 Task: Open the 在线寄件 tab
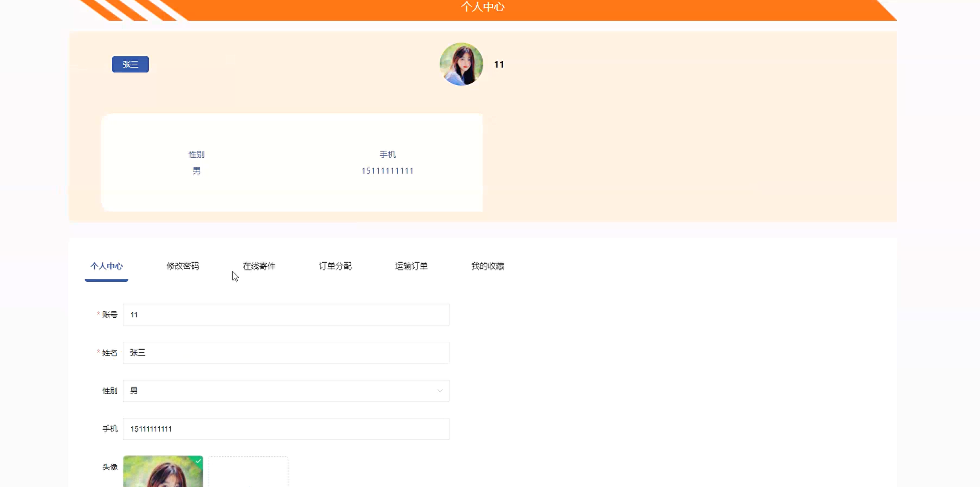(259, 266)
